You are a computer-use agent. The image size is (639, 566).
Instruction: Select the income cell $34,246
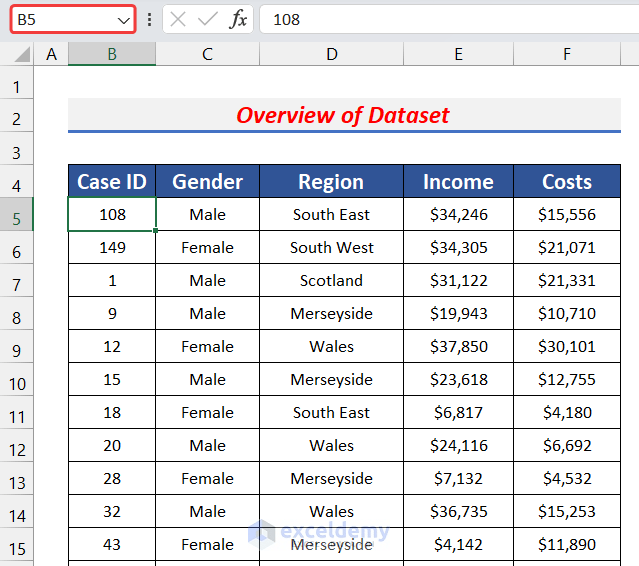pos(458,214)
